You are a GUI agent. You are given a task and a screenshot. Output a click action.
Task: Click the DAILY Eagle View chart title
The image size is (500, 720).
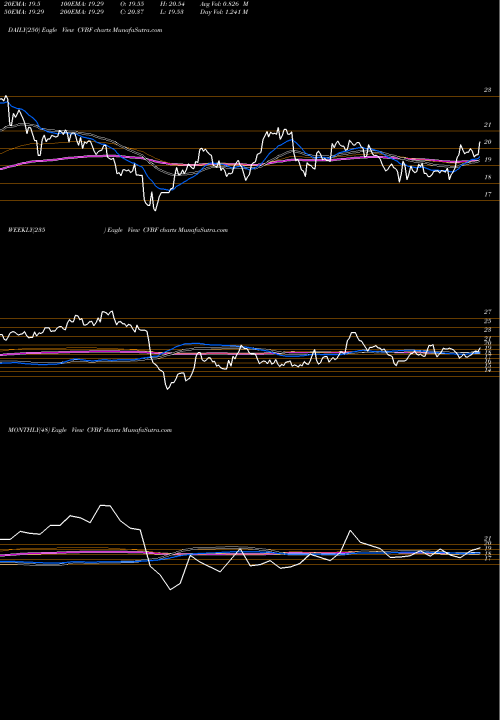[85, 30]
